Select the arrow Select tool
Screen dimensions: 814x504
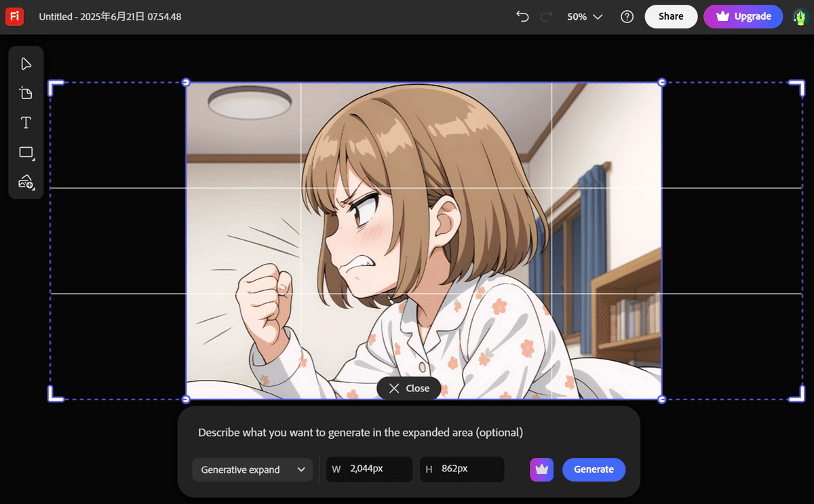pyautogui.click(x=26, y=64)
